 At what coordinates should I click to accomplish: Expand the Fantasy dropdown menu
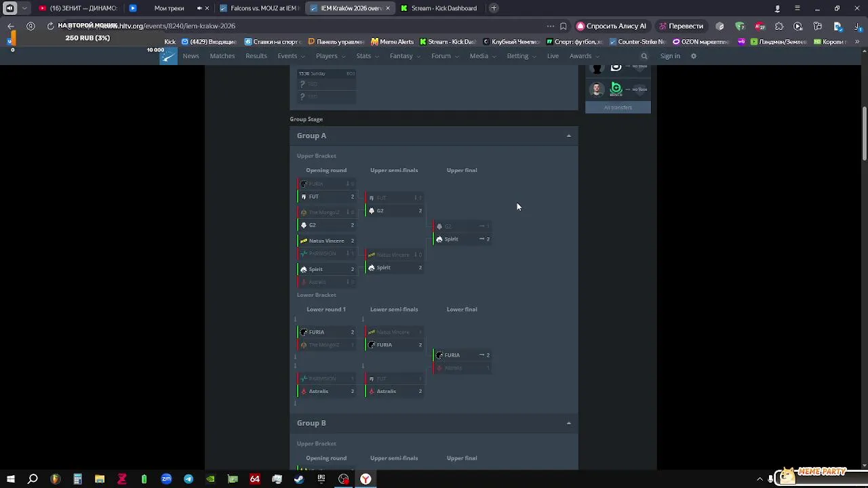pyautogui.click(x=405, y=56)
